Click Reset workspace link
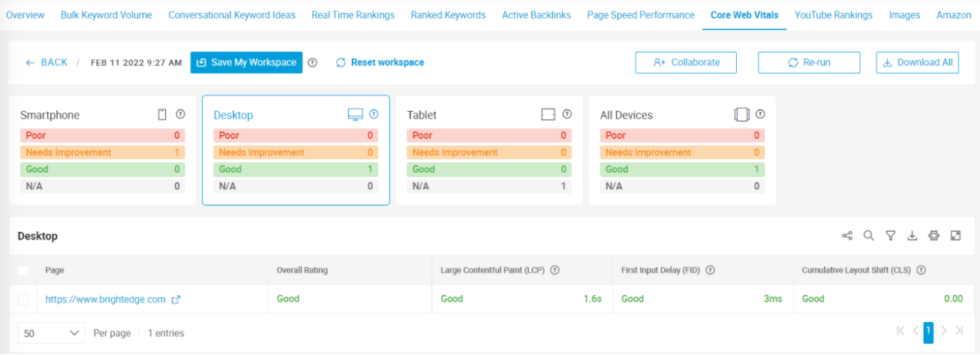This screenshot has height=355, width=980. tap(380, 63)
